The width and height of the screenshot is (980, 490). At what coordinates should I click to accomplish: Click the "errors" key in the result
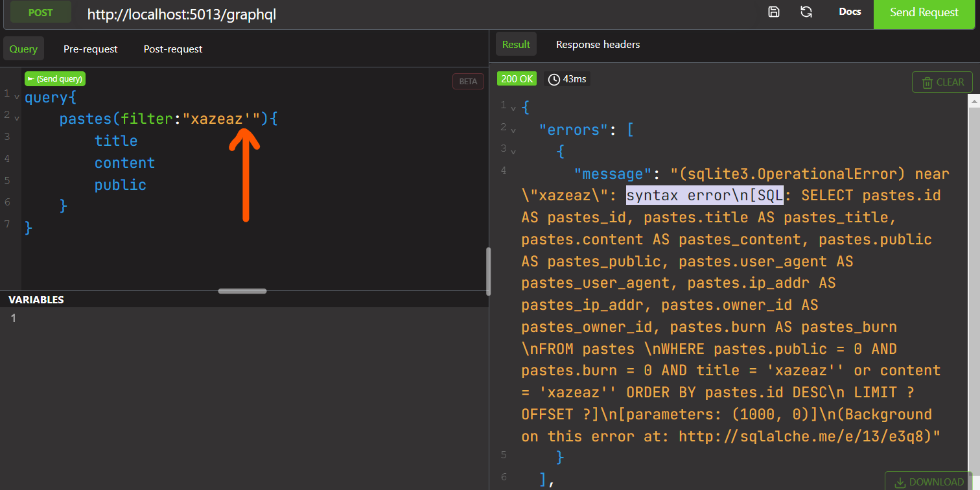(574, 130)
